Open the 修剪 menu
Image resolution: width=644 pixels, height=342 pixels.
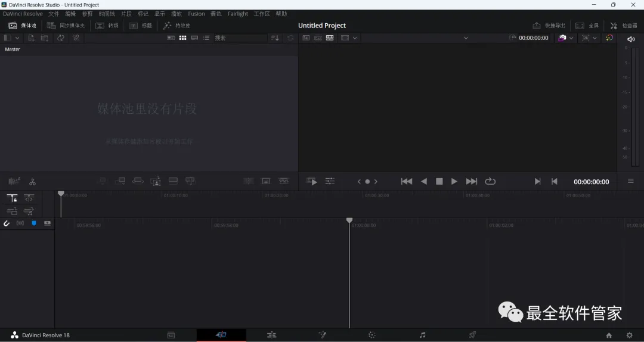87,14
